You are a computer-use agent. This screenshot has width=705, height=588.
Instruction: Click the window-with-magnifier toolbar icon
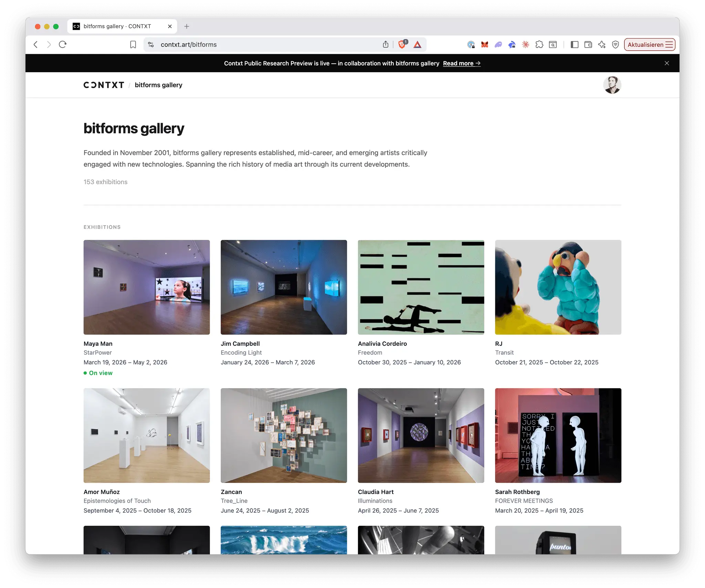pyautogui.click(x=553, y=44)
